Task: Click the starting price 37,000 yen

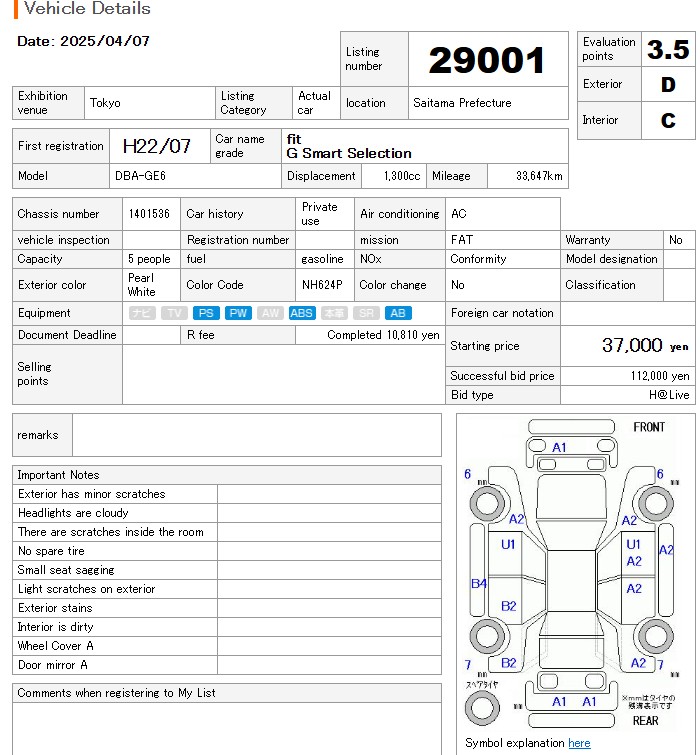Action: click(x=645, y=345)
